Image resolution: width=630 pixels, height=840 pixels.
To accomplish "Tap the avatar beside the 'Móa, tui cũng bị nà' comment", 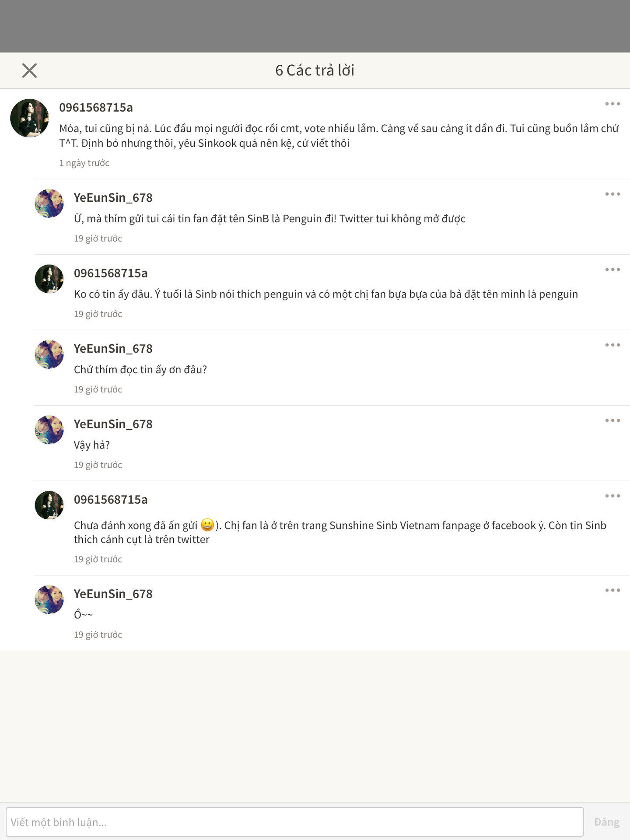I will pyautogui.click(x=29, y=118).
